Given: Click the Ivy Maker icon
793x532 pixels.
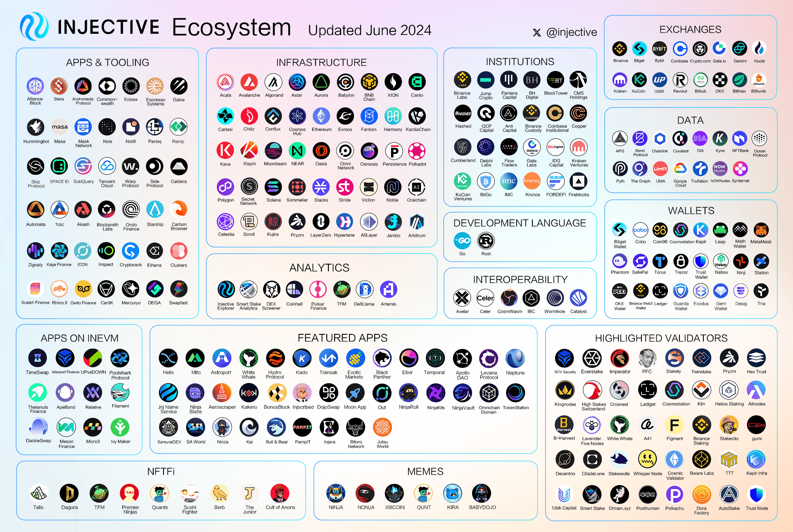Looking at the screenshot, I should click(120, 427).
